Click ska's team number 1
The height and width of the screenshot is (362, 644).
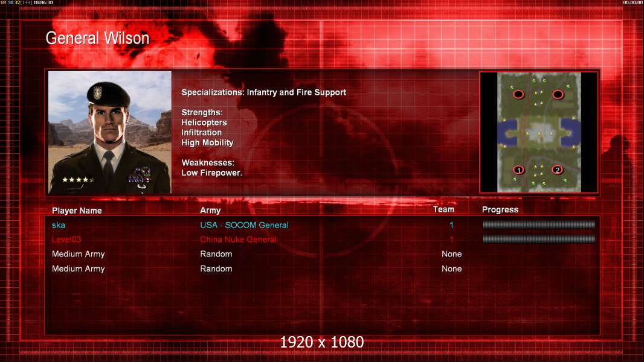tap(451, 225)
